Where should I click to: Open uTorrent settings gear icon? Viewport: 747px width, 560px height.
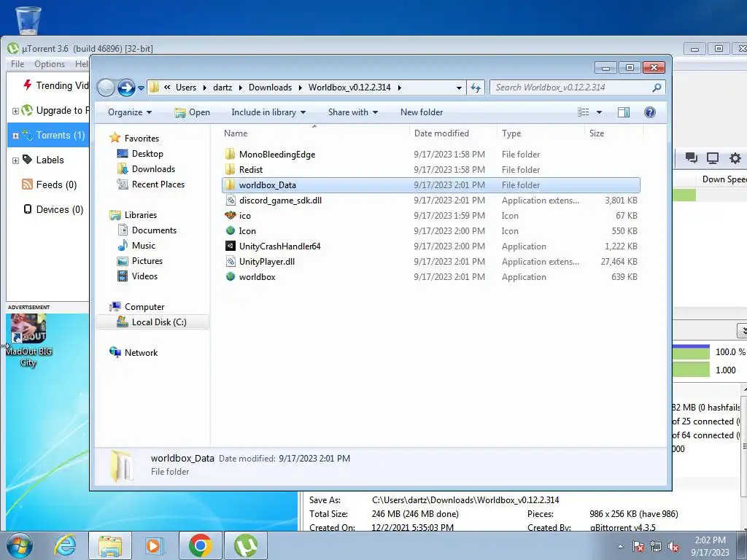point(735,158)
